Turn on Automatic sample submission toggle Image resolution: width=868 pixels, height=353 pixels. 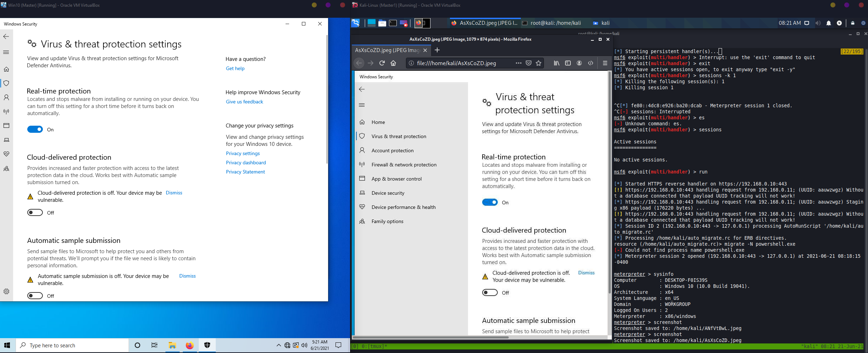click(35, 296)
